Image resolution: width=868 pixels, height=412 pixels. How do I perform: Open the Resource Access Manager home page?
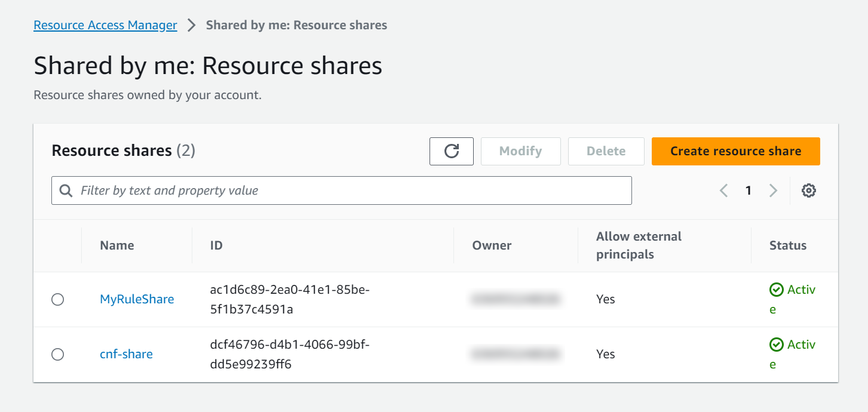(x=105, y=25)
